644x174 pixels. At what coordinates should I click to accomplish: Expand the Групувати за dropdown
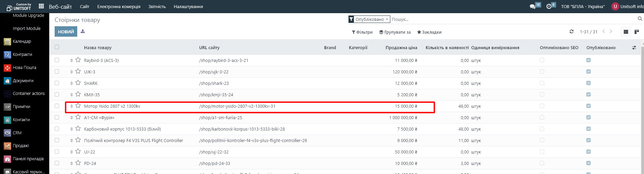pyautogui.click(x=395, y=32)
